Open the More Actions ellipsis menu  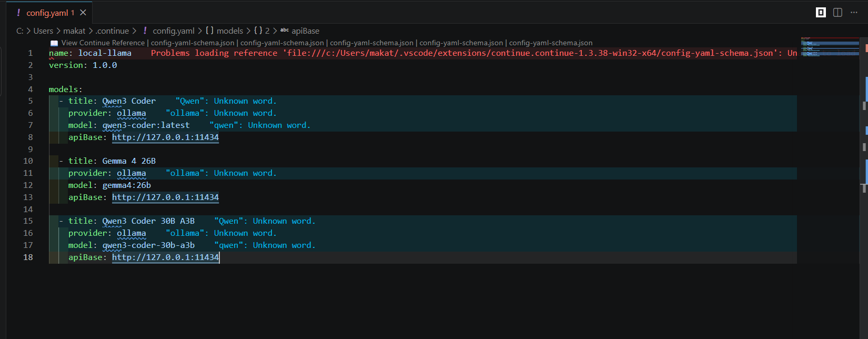coord(854,12)
